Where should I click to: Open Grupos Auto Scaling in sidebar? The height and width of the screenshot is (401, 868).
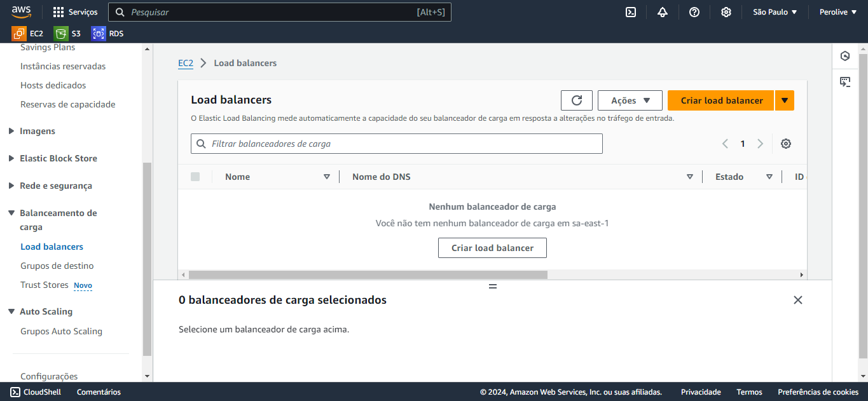[61, 331]
